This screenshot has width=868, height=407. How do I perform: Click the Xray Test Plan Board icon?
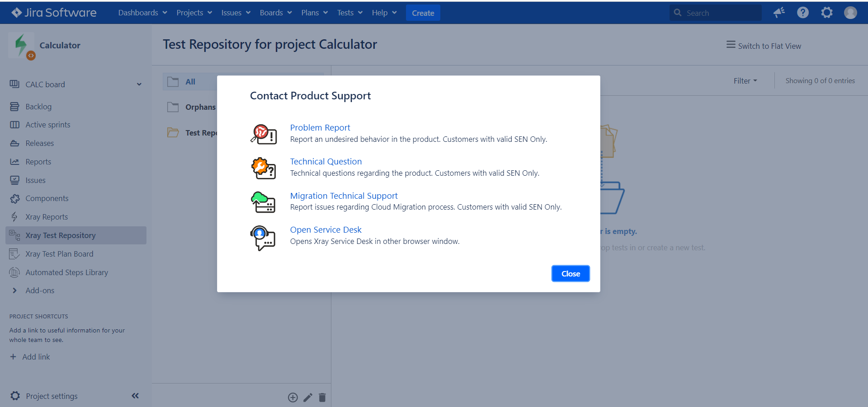pos(14,254)
